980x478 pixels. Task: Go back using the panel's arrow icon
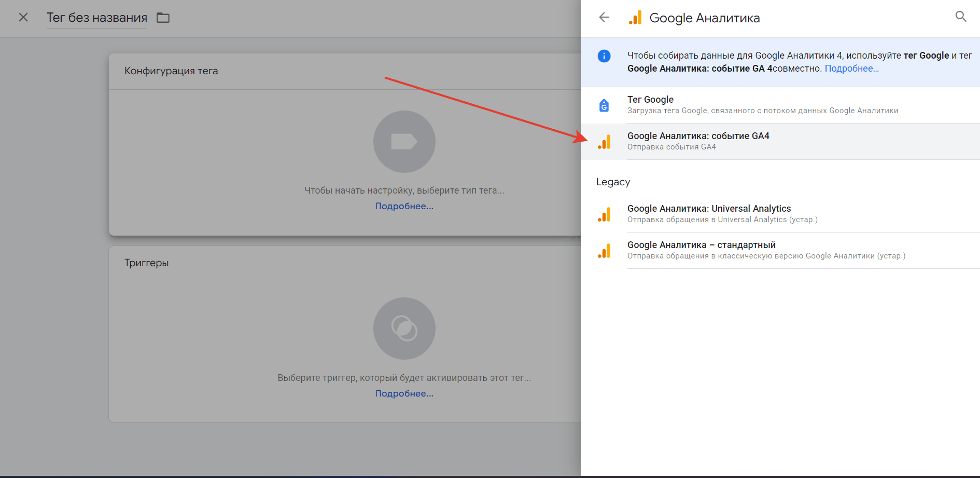click(604, 18)
